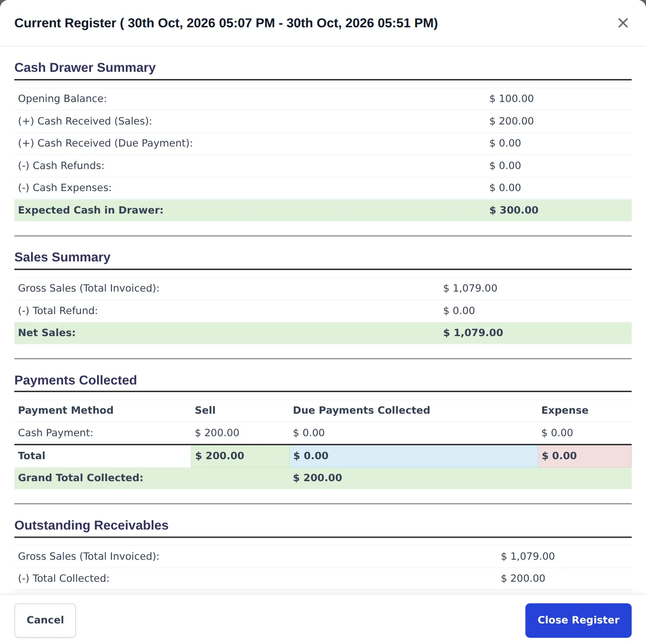Viewport: 646px width, 644px height.
Task: Click the Cash Payment row label
Action: pos(56,433)
